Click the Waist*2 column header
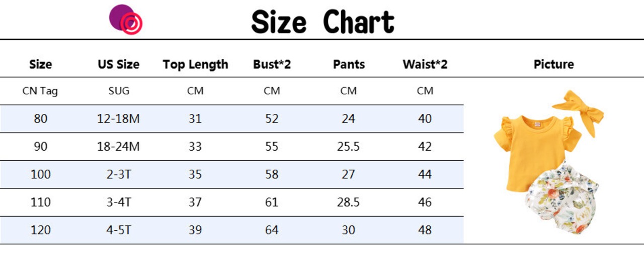 pyautogui.click(x=425, y=64)
